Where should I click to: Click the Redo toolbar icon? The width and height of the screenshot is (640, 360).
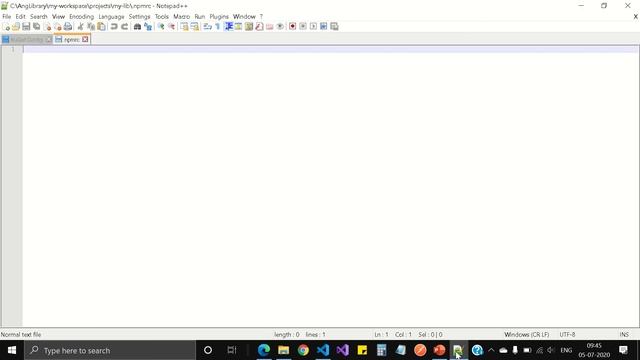[x=124, y=27]
